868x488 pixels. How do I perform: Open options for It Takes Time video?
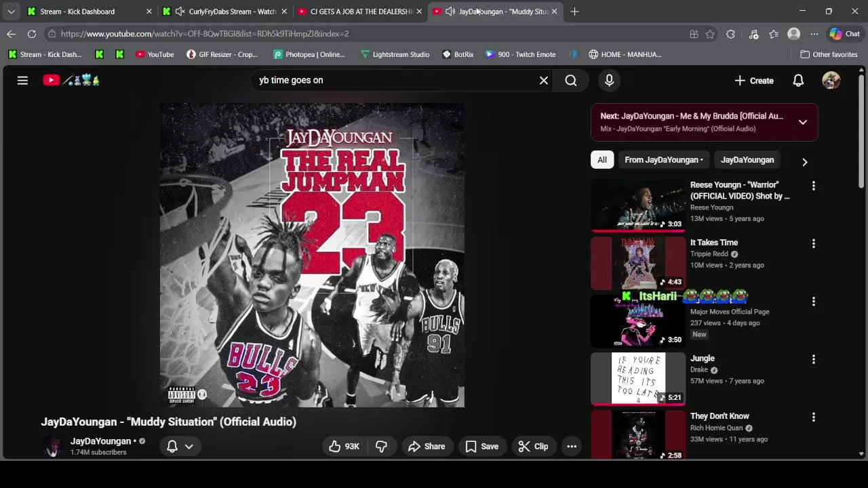point(813,243)
